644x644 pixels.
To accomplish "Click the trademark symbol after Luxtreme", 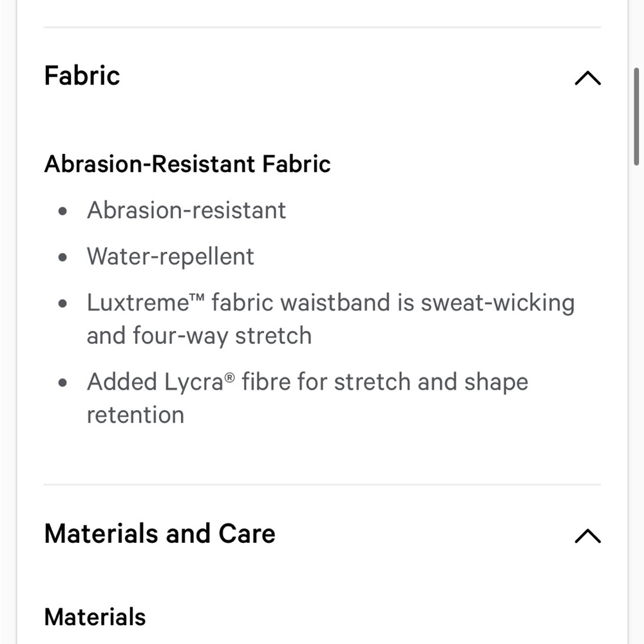I will [196, 298].
